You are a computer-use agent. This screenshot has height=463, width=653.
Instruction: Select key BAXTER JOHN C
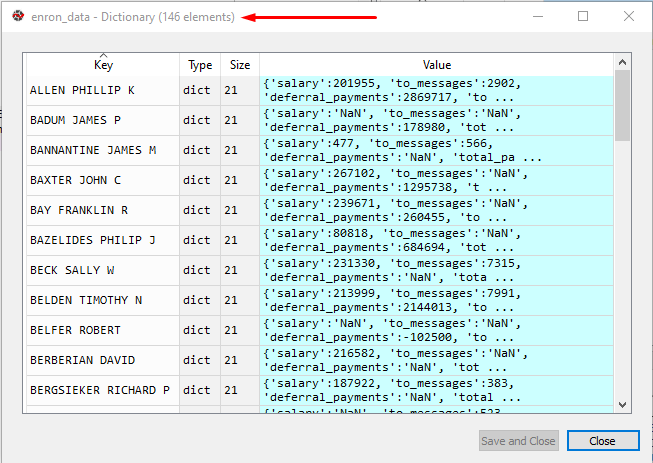[x=103, y=180]
